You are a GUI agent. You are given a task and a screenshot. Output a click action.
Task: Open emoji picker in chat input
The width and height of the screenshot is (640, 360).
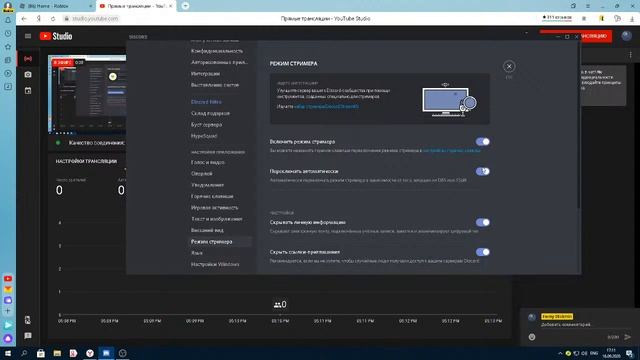[x=532, y=337]
